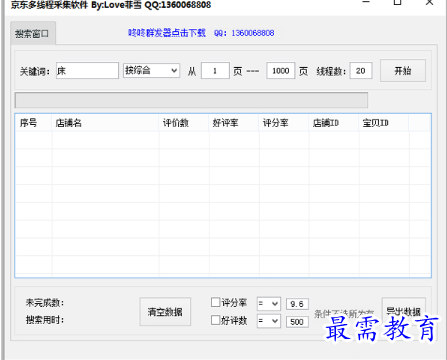
Task: Select the 好评数 value field showing 500
Action: [x=297, y=322]
